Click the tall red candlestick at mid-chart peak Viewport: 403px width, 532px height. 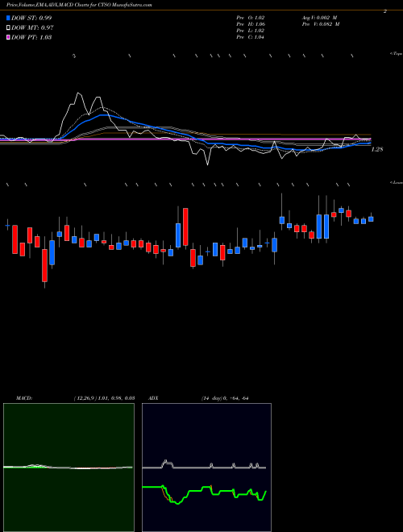click(x=185, y=227)
